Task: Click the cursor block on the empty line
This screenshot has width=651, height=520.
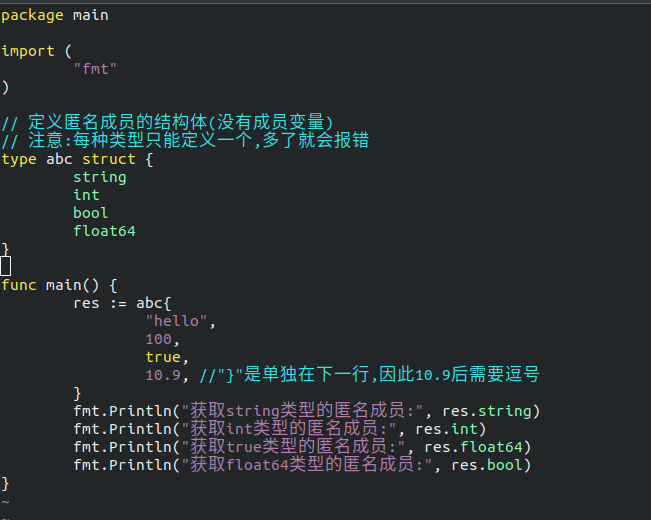Action: tap(6, 266)
